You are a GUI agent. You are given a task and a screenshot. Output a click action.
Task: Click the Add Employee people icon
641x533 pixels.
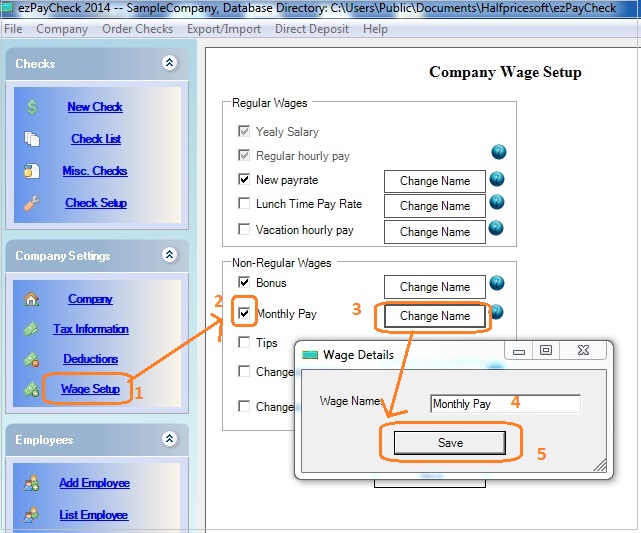(32, 483)
